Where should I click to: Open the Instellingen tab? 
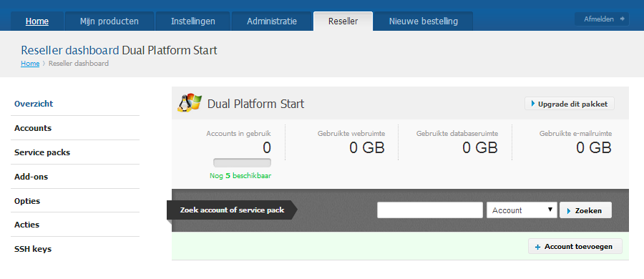point(193,21)
